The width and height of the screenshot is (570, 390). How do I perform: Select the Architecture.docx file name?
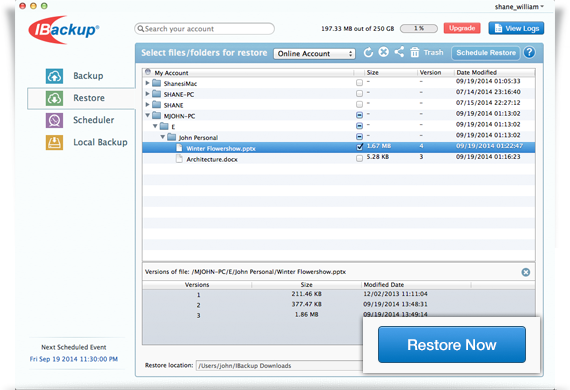(x=212, y=159)
